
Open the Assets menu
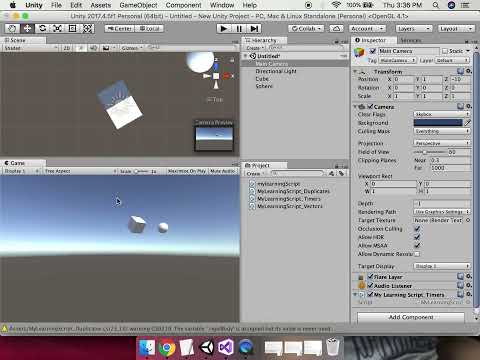(101, 5)
